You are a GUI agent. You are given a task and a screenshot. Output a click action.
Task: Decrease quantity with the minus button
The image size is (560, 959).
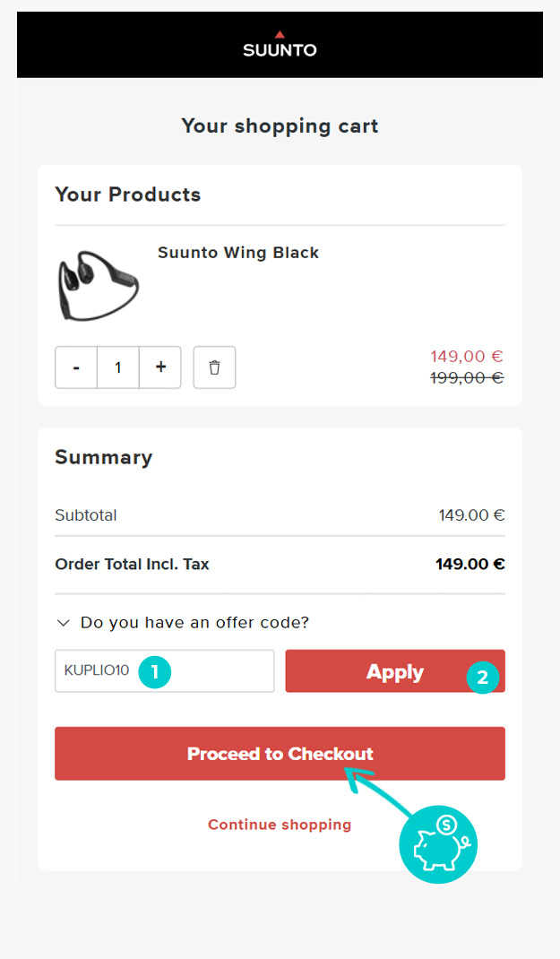coord(76,367)
